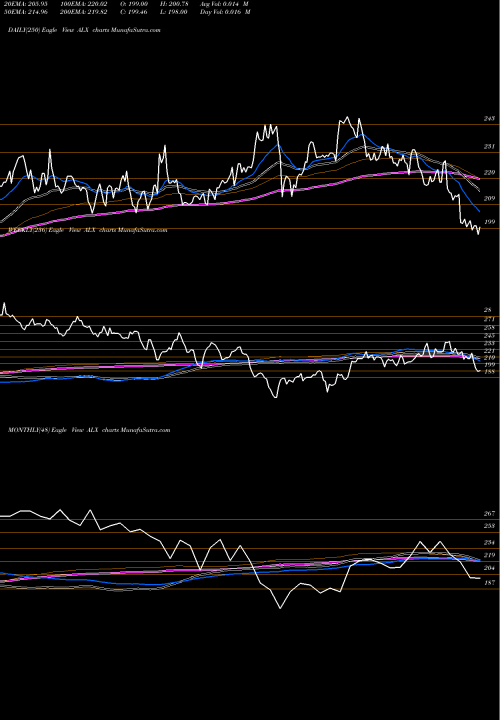Click the 188 price level on weekly chart
The height and width of the screenshot is (720, 500).
click(489, 372)
